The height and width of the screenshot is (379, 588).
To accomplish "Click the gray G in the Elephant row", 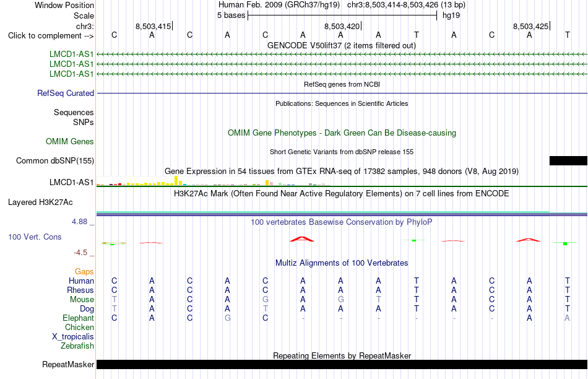I will pyautogui.click(x=227, y=318).
